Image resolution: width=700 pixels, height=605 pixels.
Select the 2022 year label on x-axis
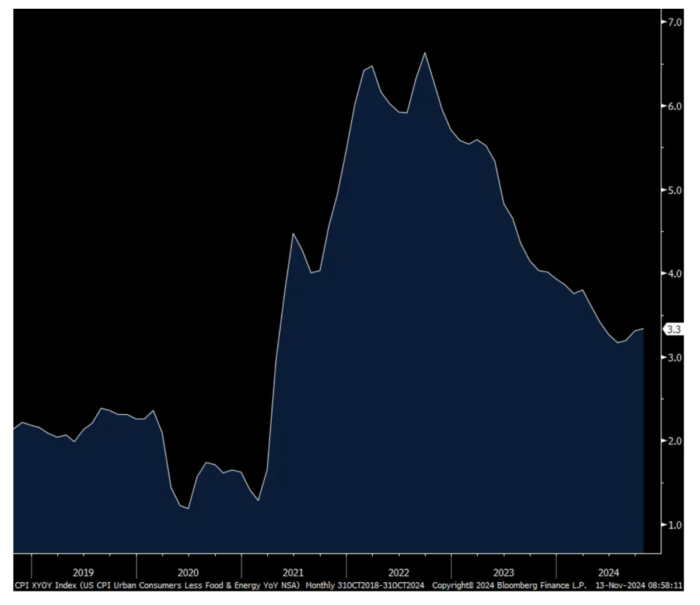point(398,572)
